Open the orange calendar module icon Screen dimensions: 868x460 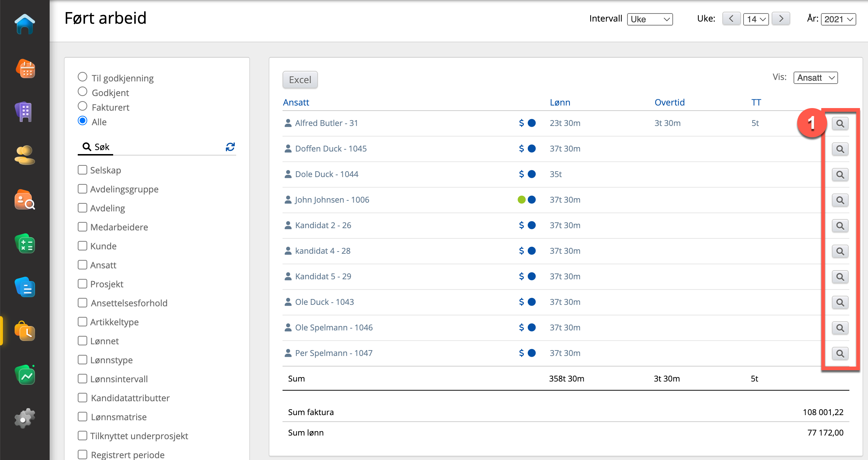pos(25,69)
